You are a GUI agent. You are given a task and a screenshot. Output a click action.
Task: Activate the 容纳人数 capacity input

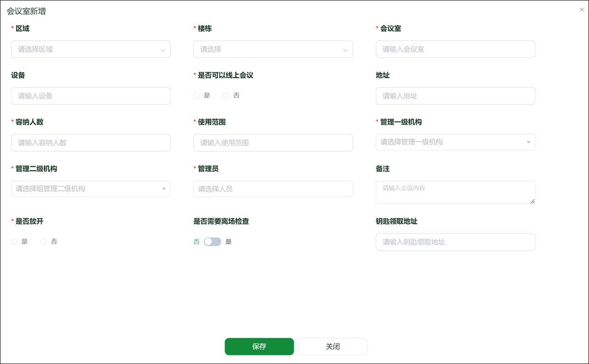[91, 142]
